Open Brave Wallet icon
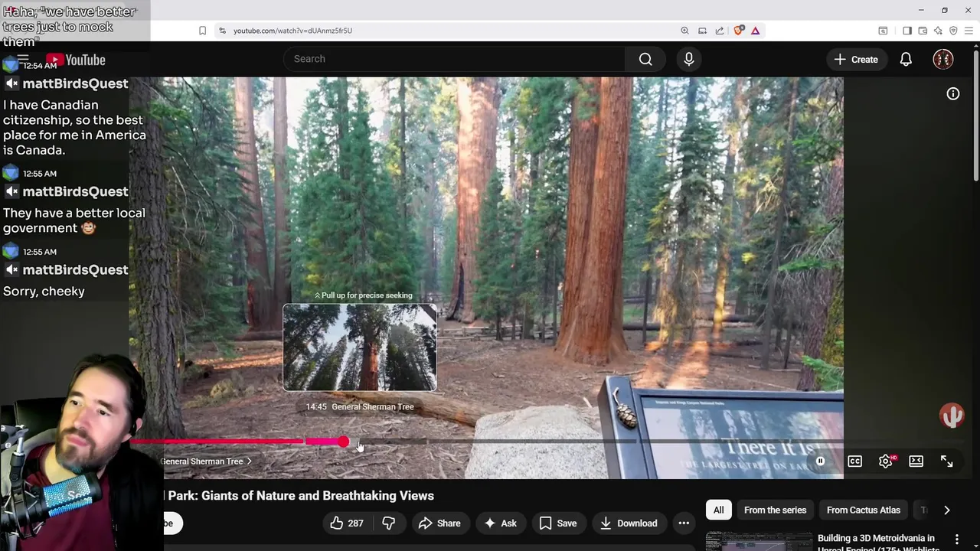Image resolution: width=980 pixels, height=551 pixels. coord(923,31)
